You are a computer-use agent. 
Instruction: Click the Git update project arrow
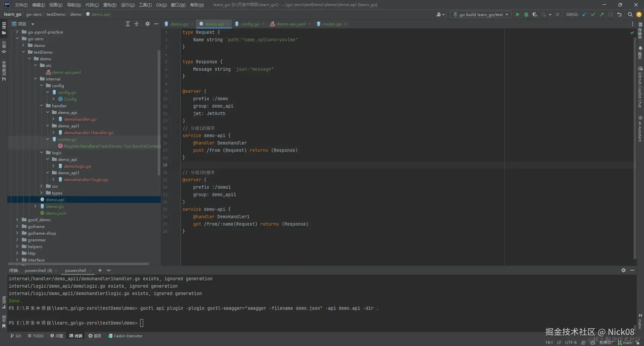(584, 14)
